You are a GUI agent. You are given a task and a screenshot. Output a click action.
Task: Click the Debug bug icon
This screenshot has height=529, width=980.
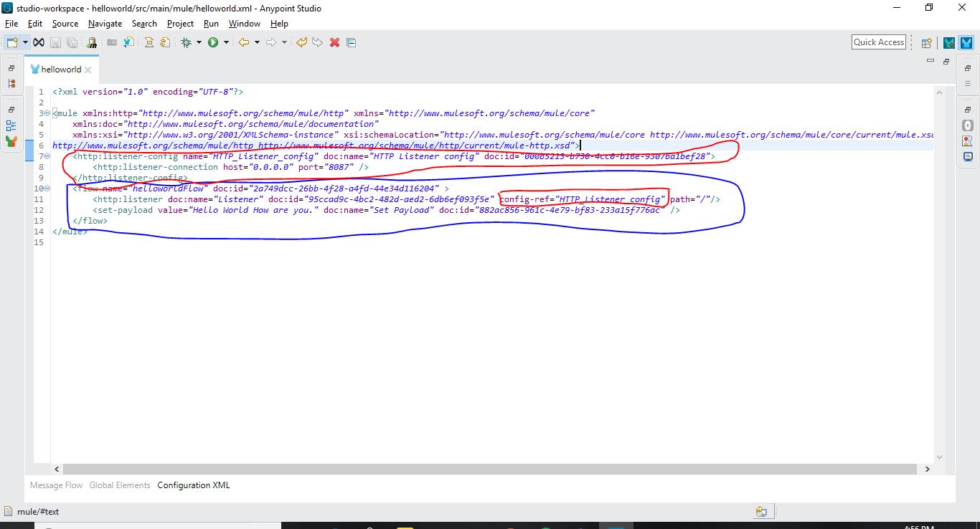[186, 43]
